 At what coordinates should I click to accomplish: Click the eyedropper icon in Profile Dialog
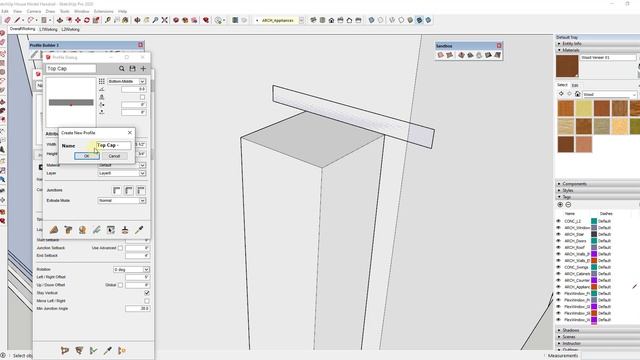point(139,230)
